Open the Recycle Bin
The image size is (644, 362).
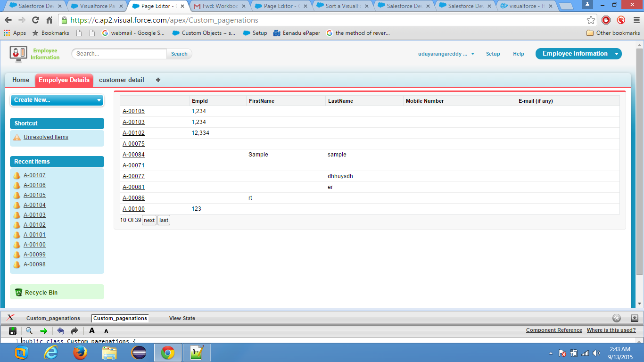(x=41, y=292)
